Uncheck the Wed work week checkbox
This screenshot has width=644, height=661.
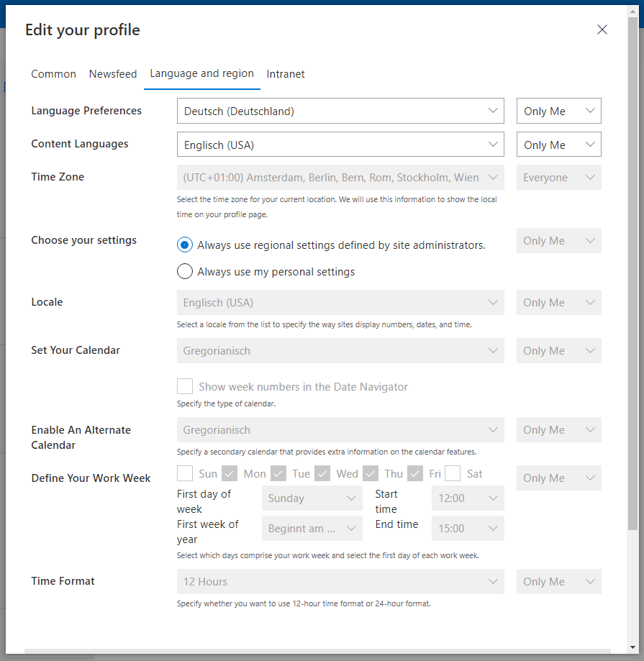322,473
